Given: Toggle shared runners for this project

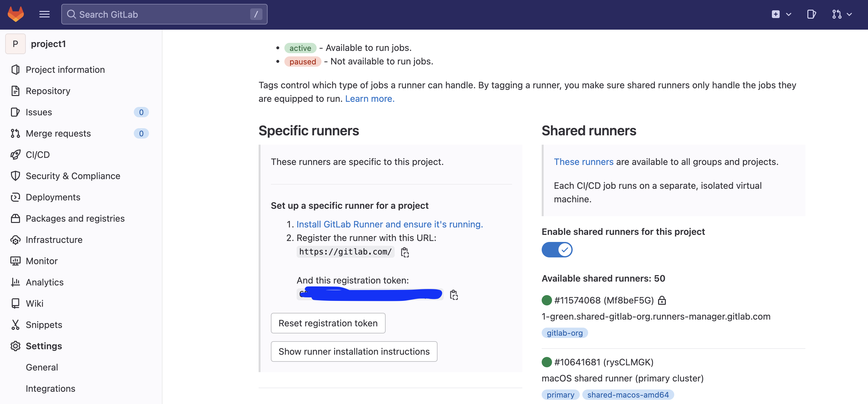Looking at the screenshot, I should [557, 250].
